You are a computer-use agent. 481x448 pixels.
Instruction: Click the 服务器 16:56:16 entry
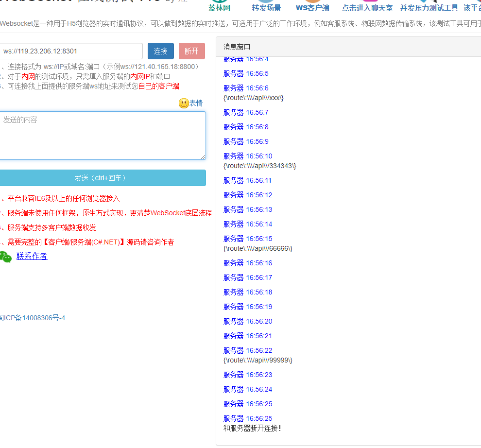248,263
